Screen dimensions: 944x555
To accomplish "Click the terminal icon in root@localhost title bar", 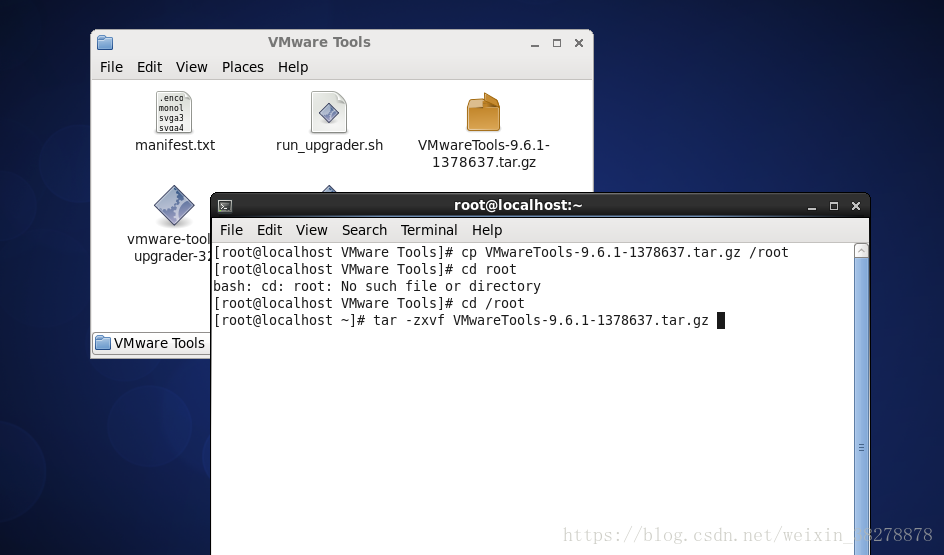I will click(x=225, y=206).
